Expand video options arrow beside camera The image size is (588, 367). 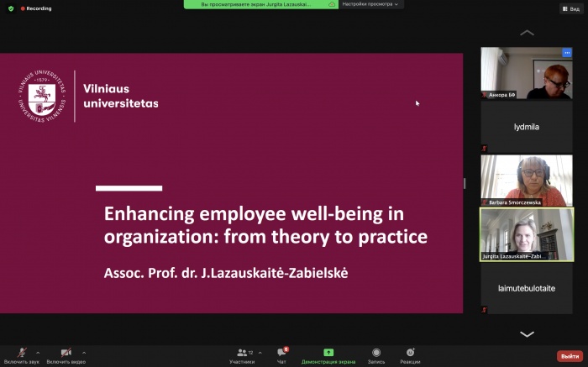pyautogui.click(x=84, y=352)
